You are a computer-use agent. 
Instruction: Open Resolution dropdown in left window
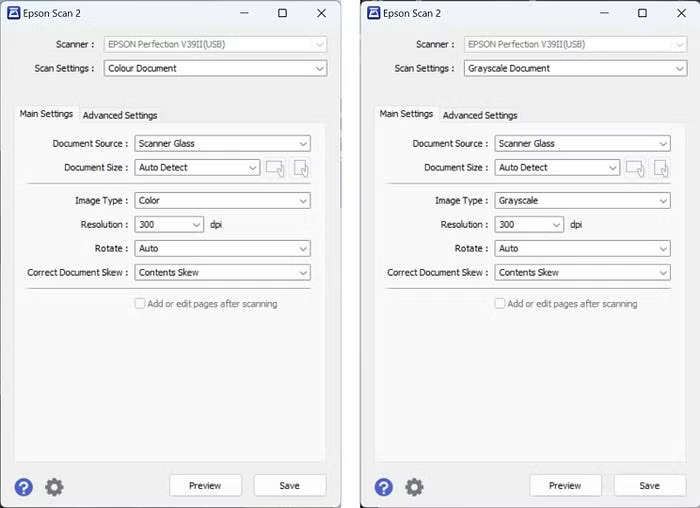169,225
